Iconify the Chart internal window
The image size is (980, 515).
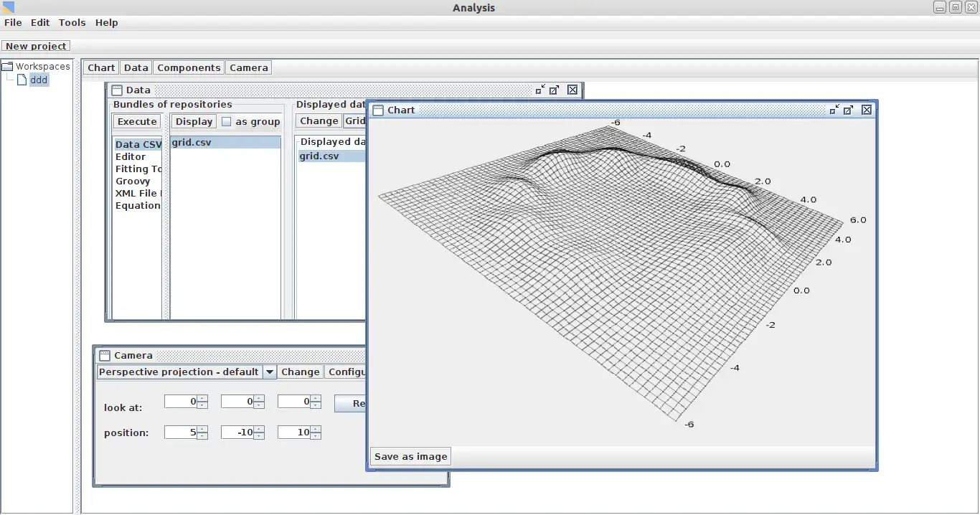834,110
